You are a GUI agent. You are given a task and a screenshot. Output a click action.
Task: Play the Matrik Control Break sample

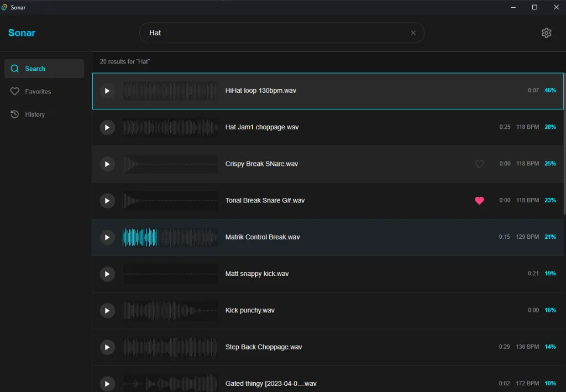[x=107, y=237]
